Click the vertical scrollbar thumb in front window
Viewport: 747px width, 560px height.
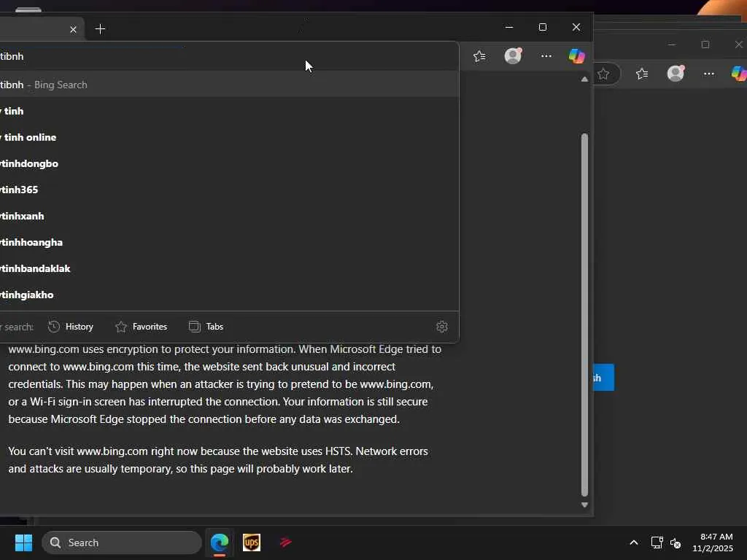pos(584,315)
